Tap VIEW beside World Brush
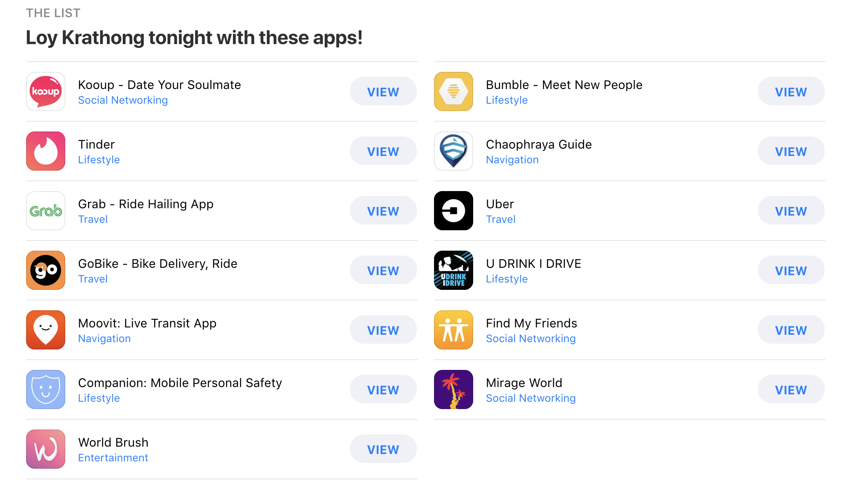The image size is (868, 494). pos(383,449)
